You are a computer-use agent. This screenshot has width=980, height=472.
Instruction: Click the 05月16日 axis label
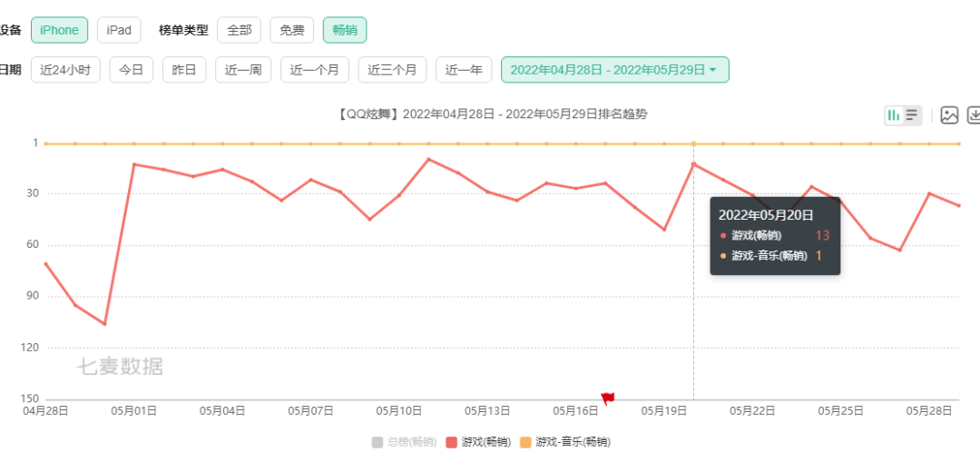coord(575,411)
